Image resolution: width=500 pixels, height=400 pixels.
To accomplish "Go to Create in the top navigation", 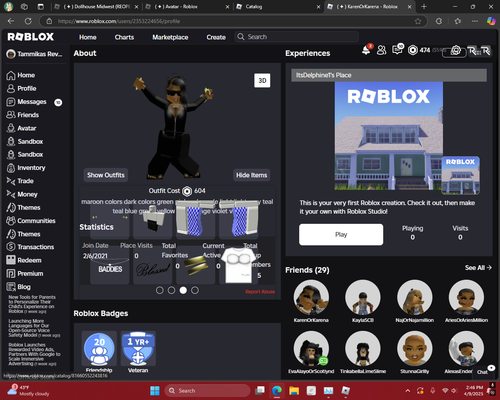I will coord(216,37).
